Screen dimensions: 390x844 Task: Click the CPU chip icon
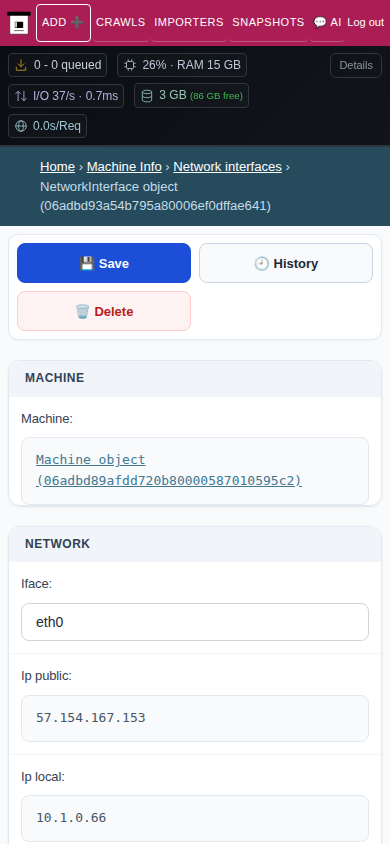point(130,65)
